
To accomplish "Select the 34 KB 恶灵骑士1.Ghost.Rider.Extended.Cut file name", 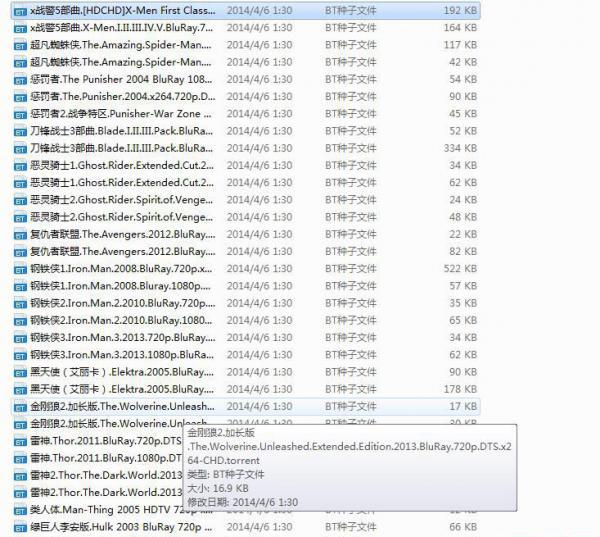I will (x=122, y=165).
